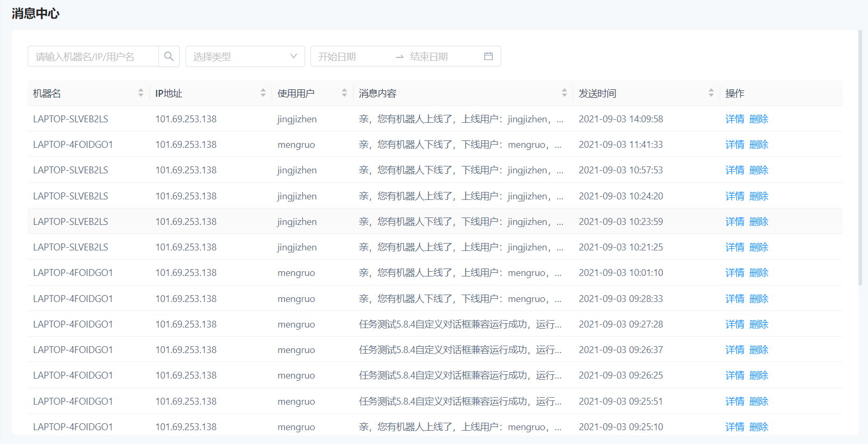Click the calendar icon in date range

tap(488, 56)
